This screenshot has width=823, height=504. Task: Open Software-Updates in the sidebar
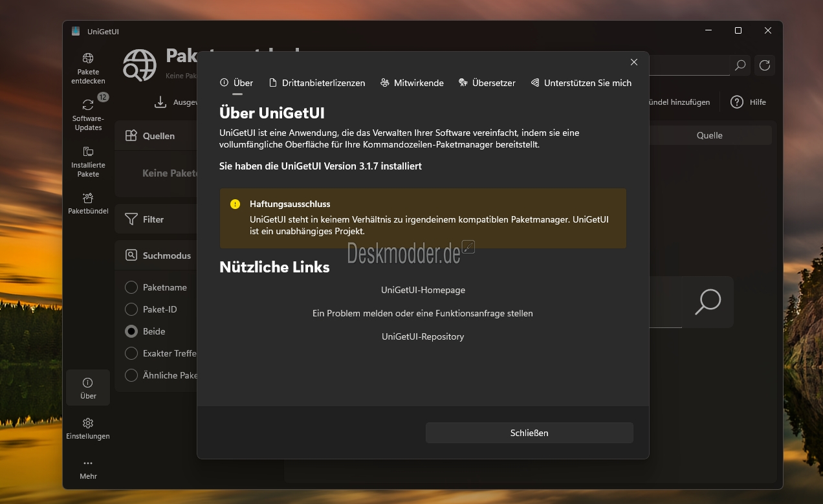[x=88, y=115]
